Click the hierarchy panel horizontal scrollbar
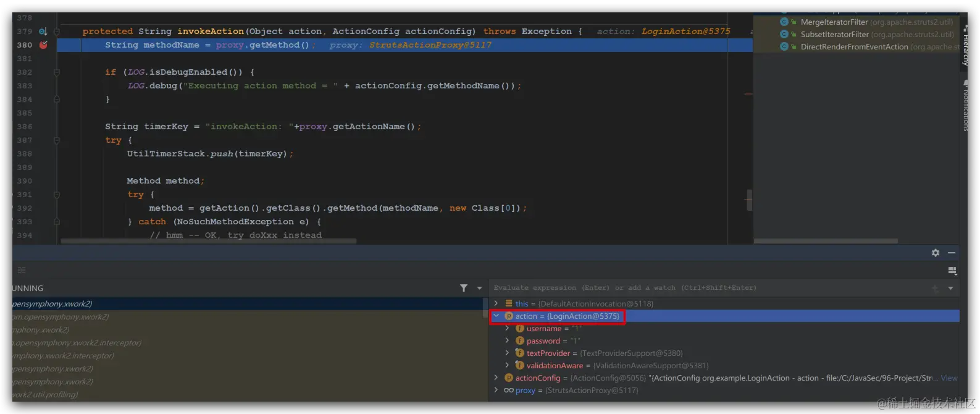The image size is (980, 414). pos(826,241)
